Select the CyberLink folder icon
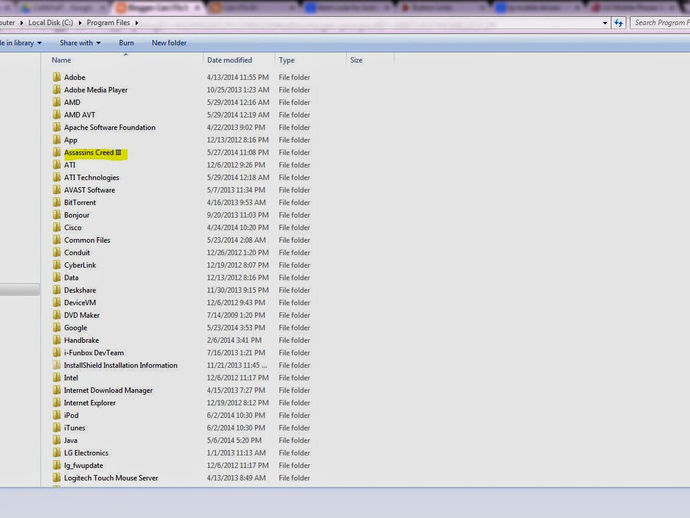 pos(57,265)
